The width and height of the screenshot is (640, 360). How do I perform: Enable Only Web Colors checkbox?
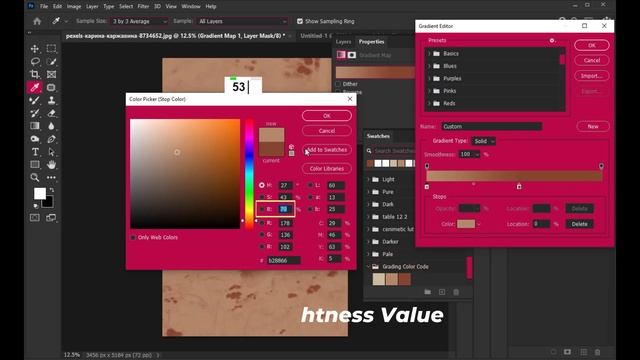(133, 237)
